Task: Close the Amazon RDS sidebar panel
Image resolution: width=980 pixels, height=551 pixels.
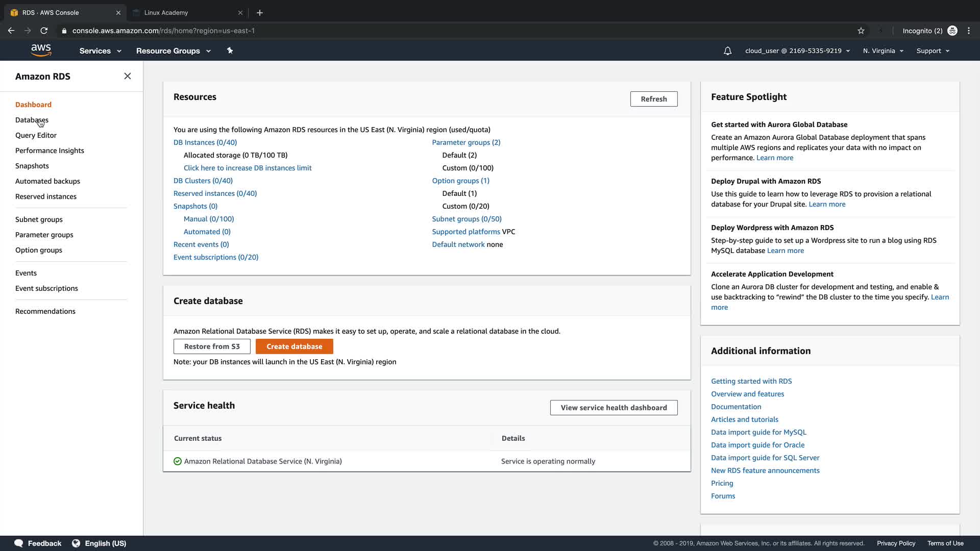Action: [x=128, y=76]
